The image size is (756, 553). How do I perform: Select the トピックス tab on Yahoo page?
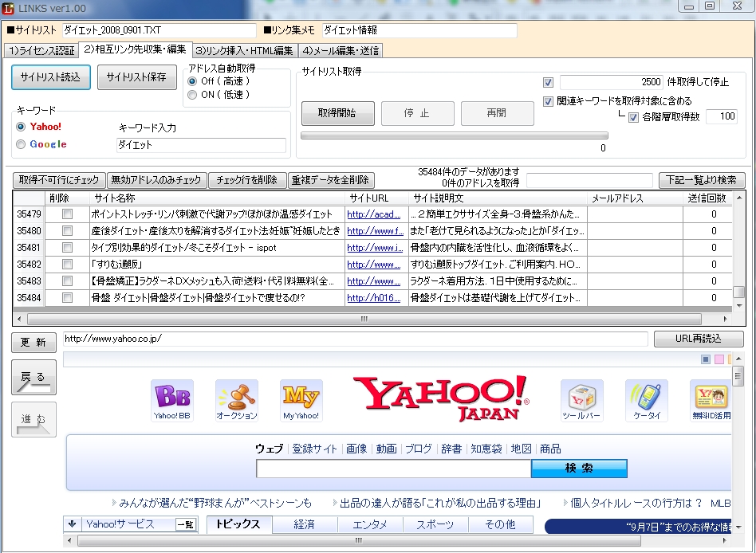(239, 524)
